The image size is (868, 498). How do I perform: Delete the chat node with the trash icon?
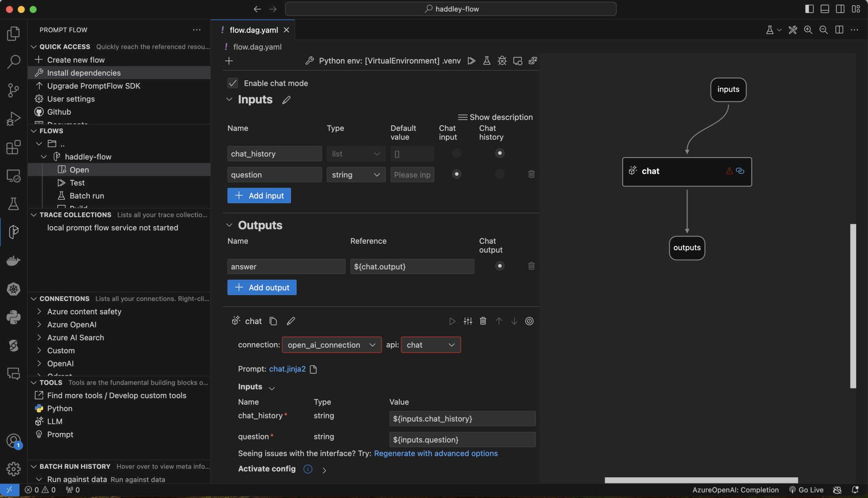483,321
